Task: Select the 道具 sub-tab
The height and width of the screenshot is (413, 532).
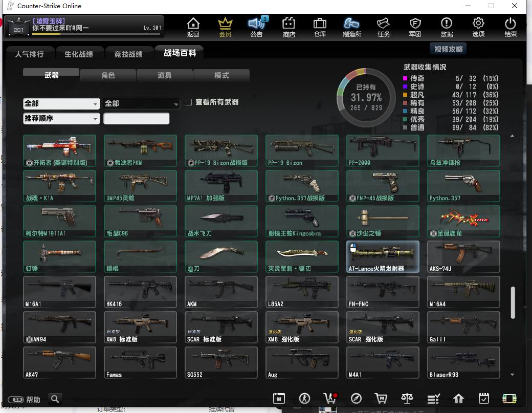Action: pos(165,75)
